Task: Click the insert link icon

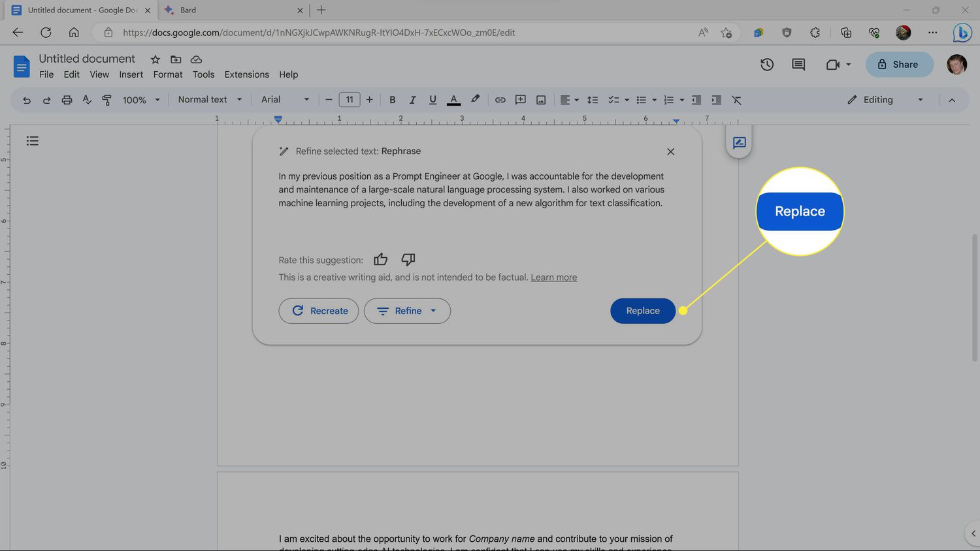Action: tap(500, 100)
